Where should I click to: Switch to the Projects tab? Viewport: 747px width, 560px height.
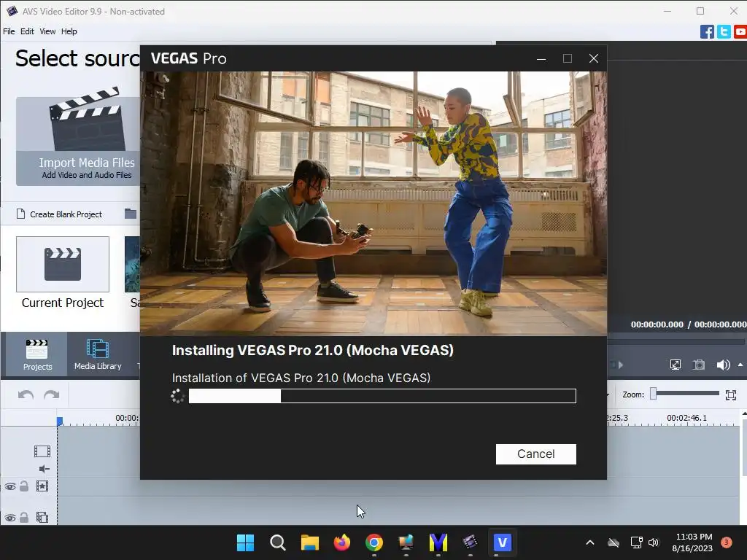pyautogui.click(x=37, y=354)
